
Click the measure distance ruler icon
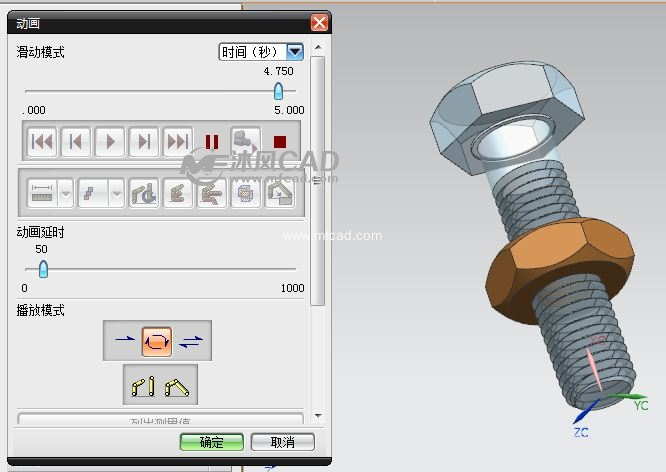tap(41, 192)
